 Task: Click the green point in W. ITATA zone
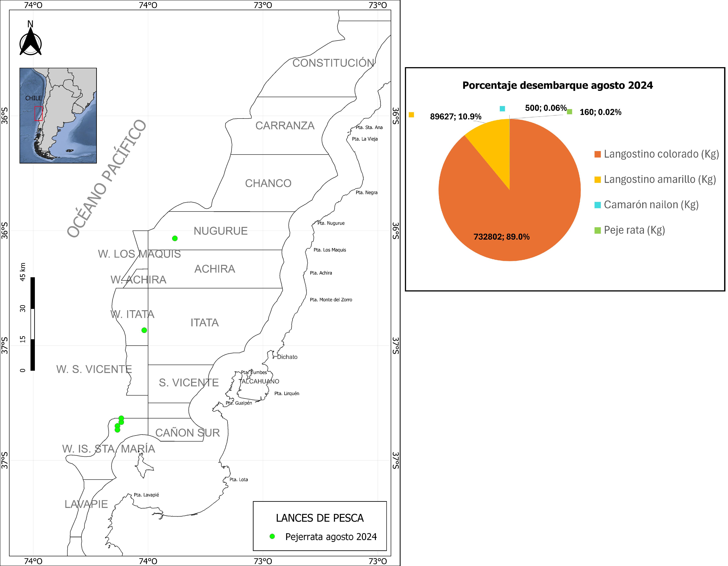pyautogui.click(x=144, y=330)
